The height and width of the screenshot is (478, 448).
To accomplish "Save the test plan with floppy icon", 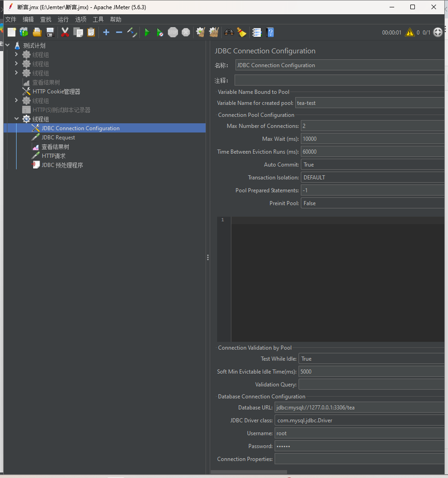I will [x=50, y=32].
